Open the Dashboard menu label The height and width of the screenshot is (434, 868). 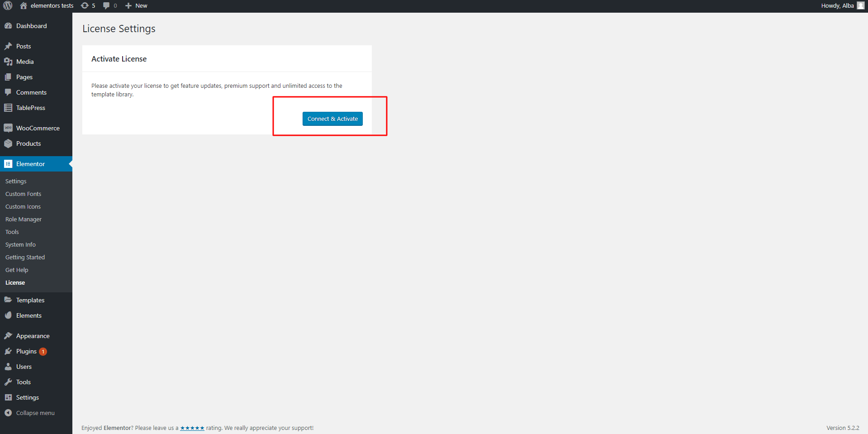tap(31, 26)
